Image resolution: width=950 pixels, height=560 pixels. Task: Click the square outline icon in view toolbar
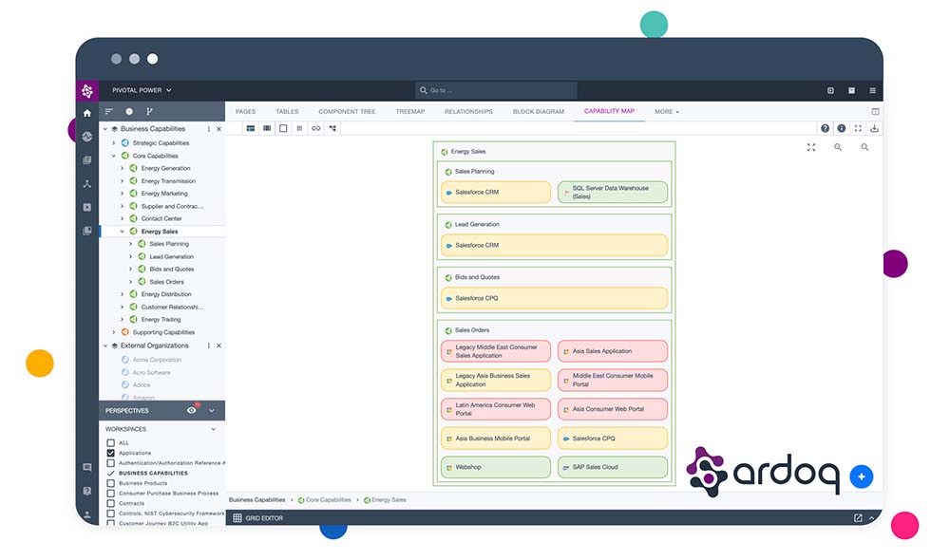coord(283,128)
